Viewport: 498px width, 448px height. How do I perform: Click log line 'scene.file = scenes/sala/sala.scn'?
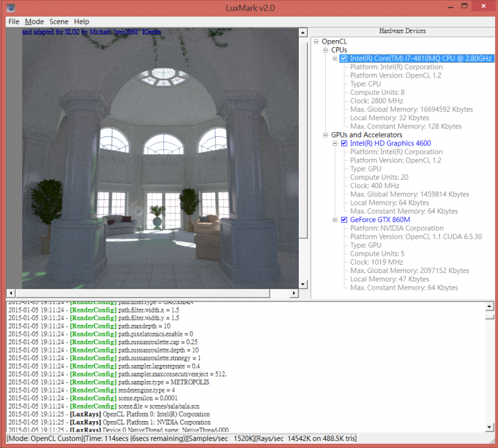[x=159, y=407]
